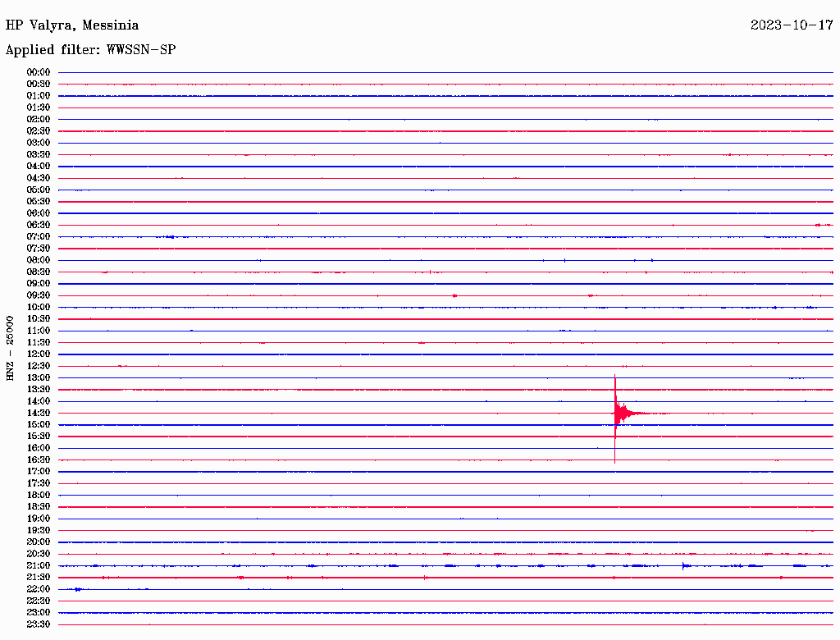
Task: Select the 01:30 time label
Action: pos(39,107)
